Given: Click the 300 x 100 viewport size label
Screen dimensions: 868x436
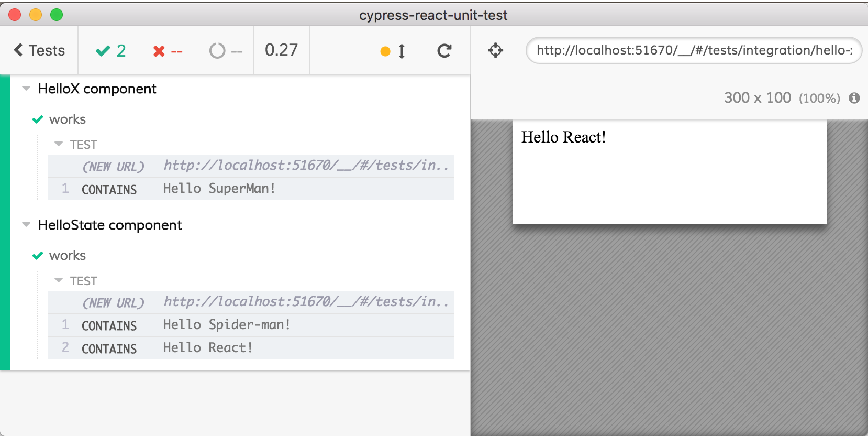Looking at the screenshot, I should coord(758,98).
